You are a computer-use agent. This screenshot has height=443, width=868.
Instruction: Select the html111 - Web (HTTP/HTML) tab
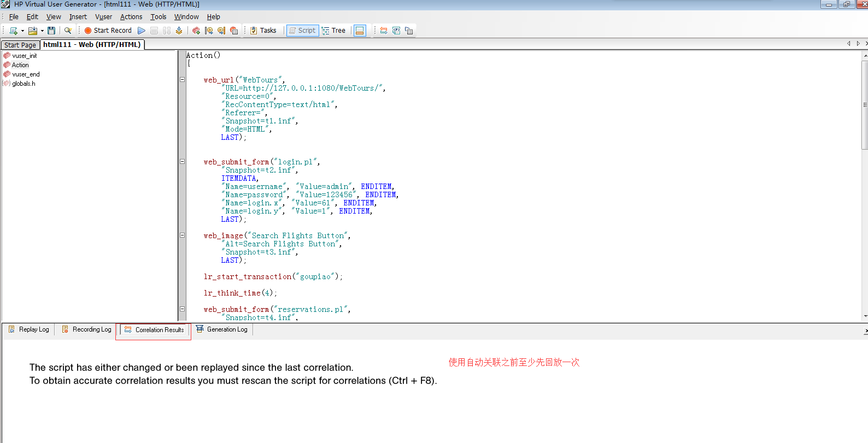92,45
